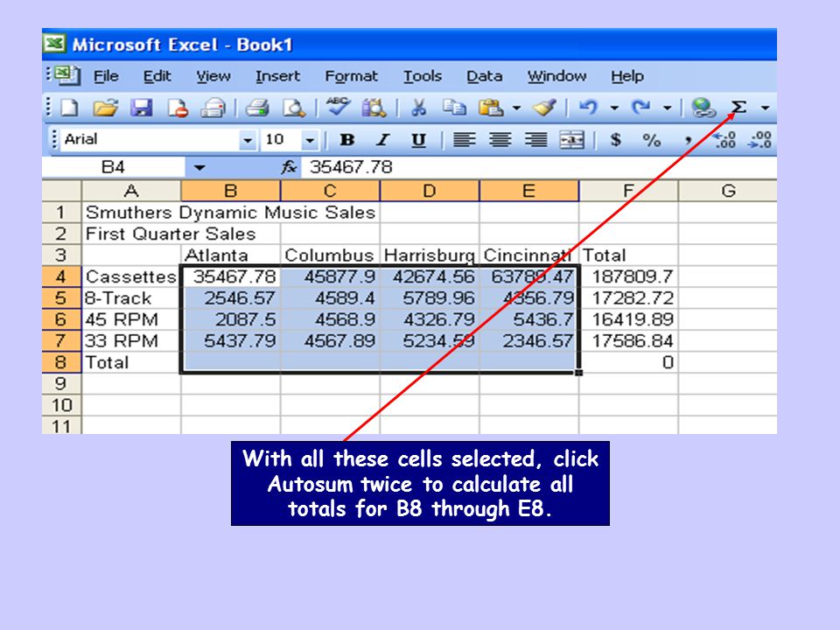Open the Paste options dropdown arrow
This screenshot has width=840, height=630.
click(x=516, y=108)
